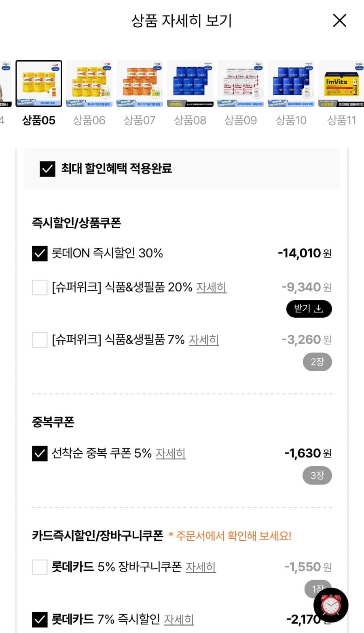The image size is (364, 633).
Task: Select the 상품10 tab label
Action: (291, 120)
